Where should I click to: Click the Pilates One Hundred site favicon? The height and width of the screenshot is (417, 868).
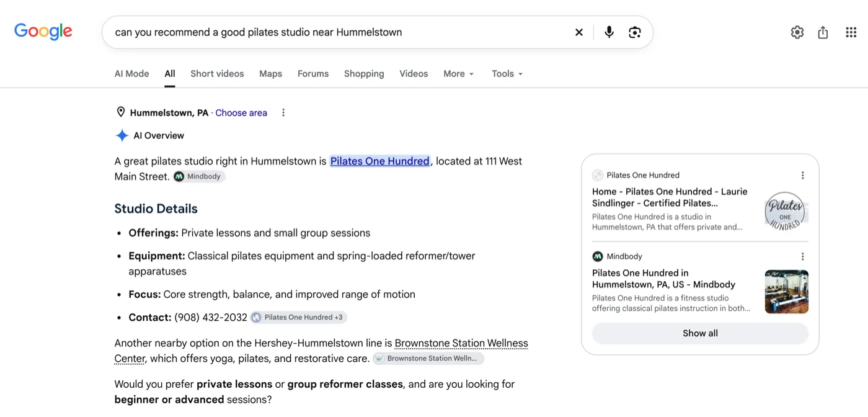click(598, 175)
